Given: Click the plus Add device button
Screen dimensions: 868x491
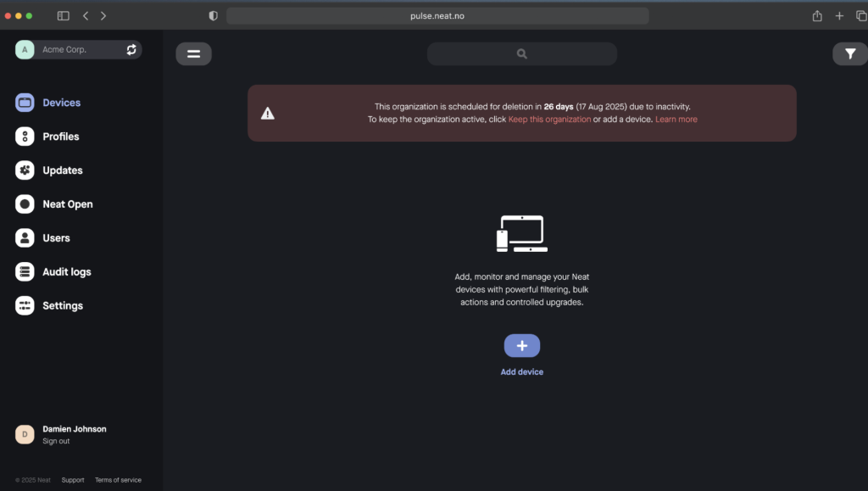Looking at the screenshot, I should coord(521,346).
